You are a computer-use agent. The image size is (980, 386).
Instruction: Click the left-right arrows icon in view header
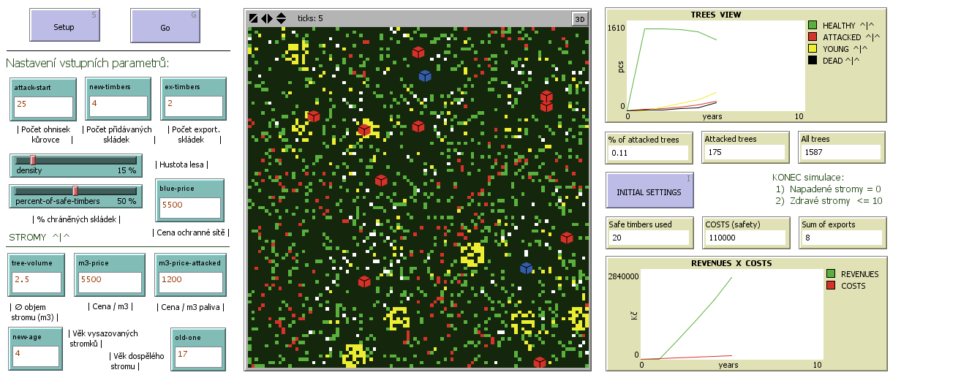267,18
